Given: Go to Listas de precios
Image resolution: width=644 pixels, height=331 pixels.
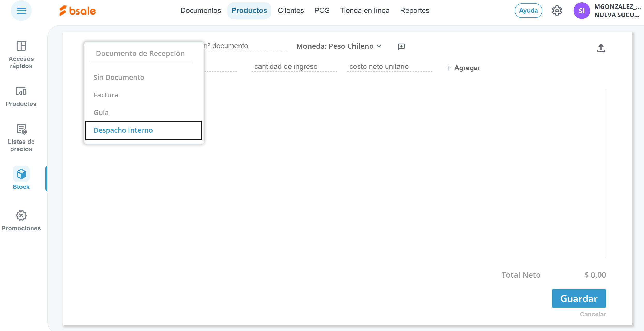Looking at the screenshot, I should 21,138.
